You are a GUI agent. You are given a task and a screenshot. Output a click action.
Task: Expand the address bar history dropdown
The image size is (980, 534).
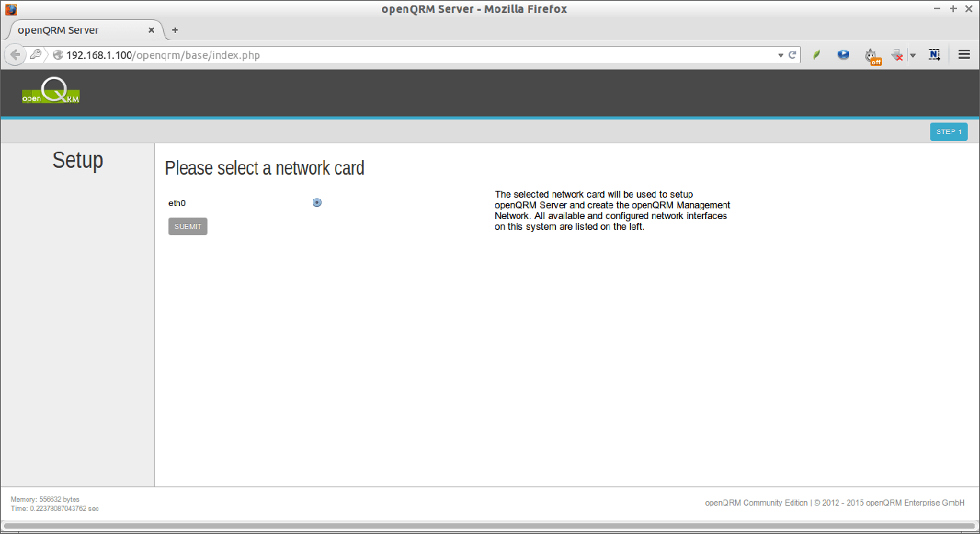[780, 55]
